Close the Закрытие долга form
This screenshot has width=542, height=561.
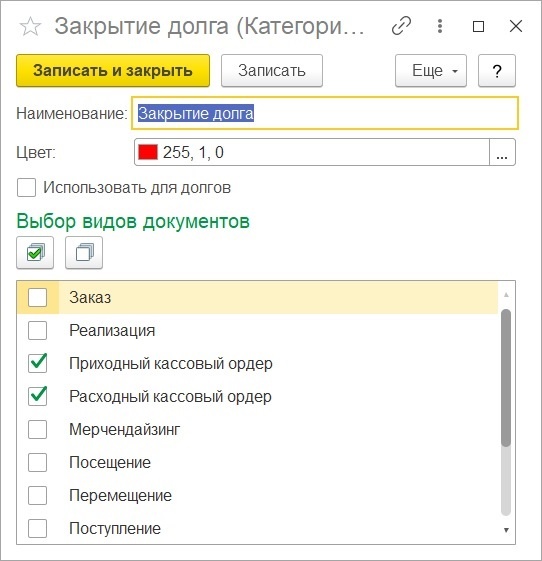pos(516,26)
